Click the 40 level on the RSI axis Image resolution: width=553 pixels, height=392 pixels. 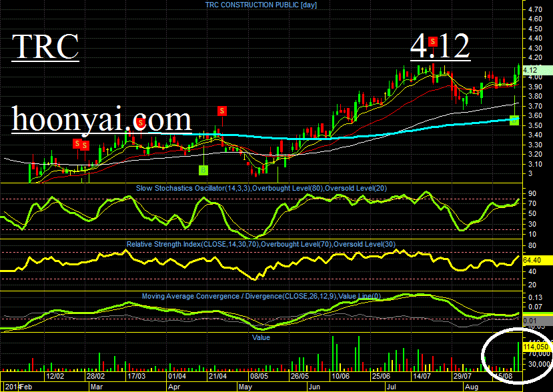coord(532,271)
